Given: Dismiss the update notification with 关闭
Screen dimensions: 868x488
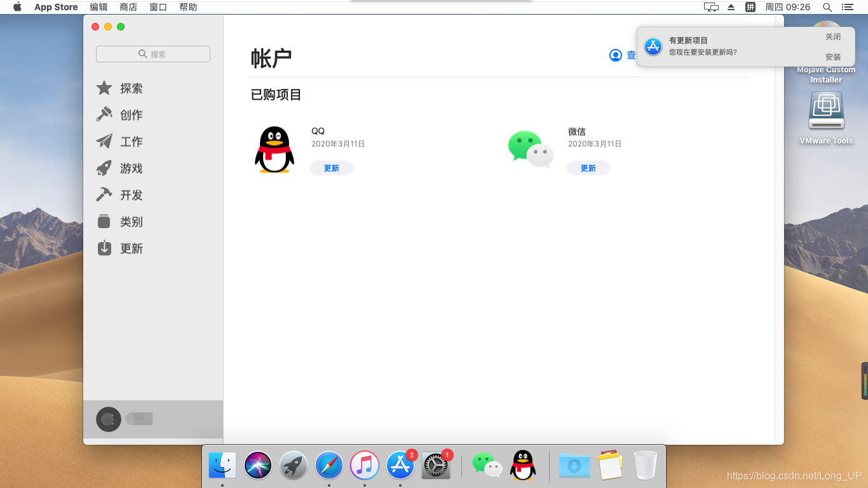Looking at the screenshot, I should 833,37.
